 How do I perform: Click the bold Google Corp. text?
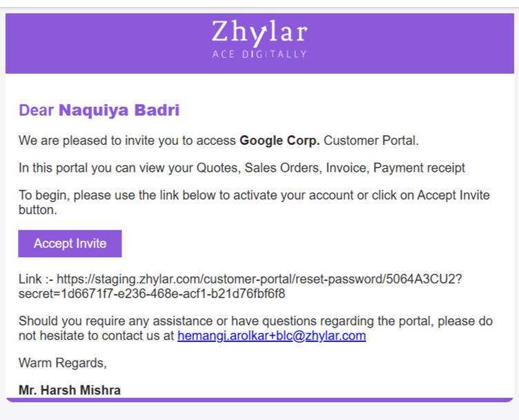click(x=280, y=141)
